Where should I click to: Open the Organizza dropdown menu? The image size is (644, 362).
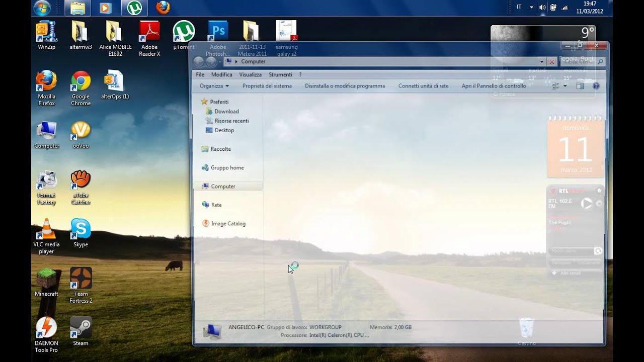coord(214,86)
